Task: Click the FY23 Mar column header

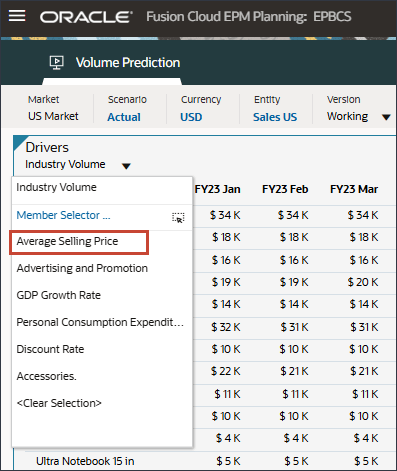Action: pyautogui.click(x=354, y=189)
